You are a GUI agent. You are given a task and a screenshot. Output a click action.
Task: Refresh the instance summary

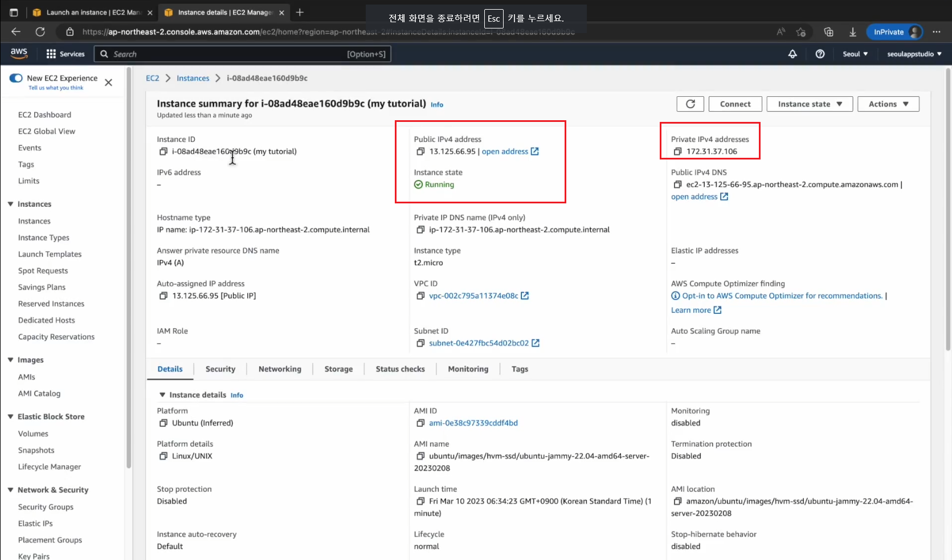[x=690, y=104]
